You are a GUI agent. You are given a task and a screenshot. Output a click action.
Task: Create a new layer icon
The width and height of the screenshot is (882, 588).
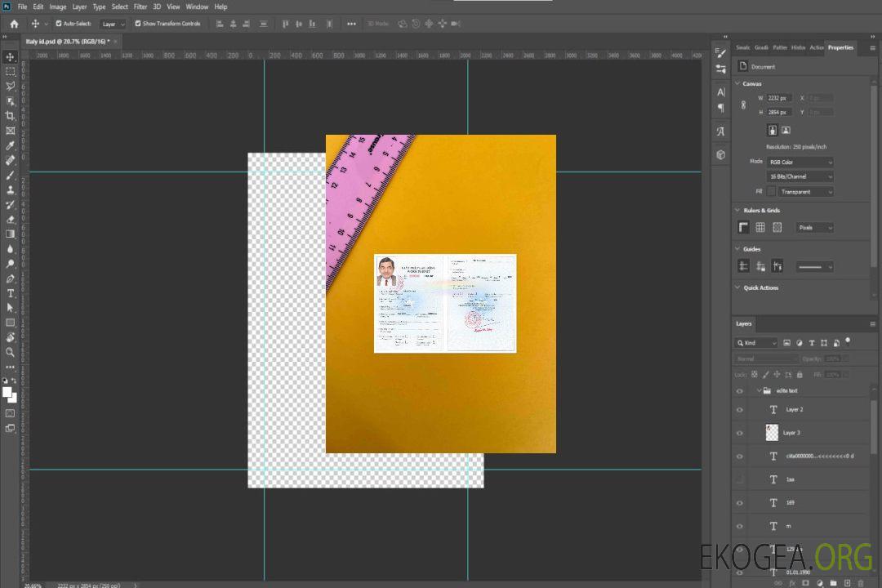847,583
